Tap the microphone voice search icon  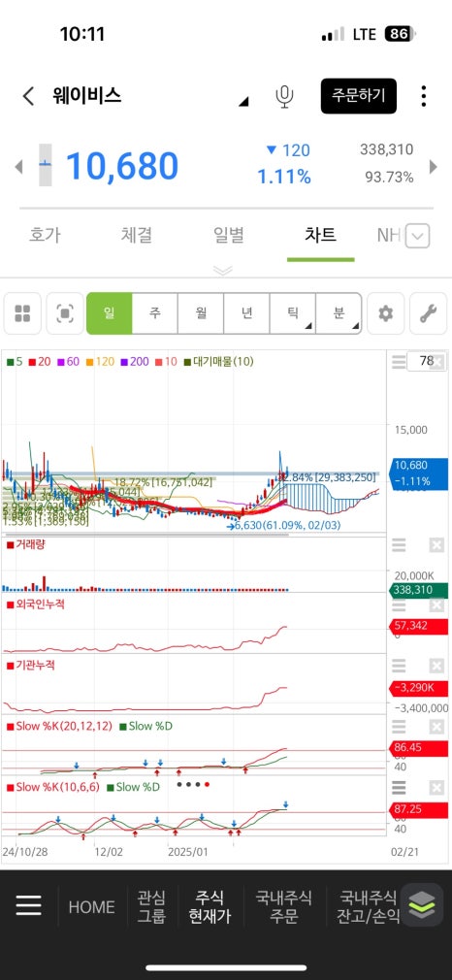(x=284, y=96)
